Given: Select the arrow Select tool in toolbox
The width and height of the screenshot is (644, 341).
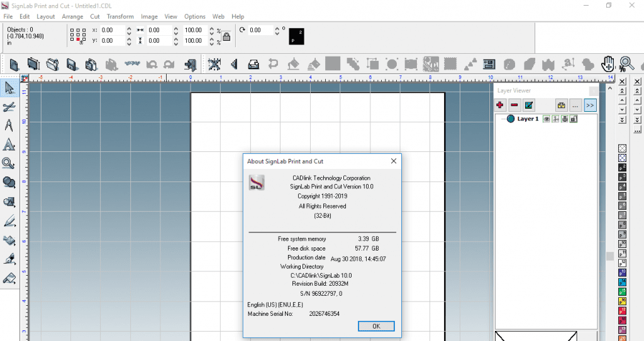Looking at the screenshot, I should tap(9, 88).
